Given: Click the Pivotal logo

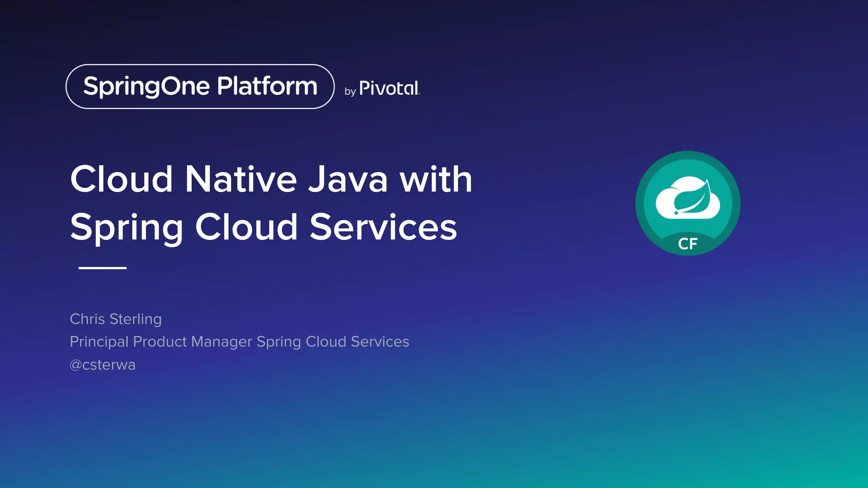Looking at the screenshot, I should pos(389,88).
